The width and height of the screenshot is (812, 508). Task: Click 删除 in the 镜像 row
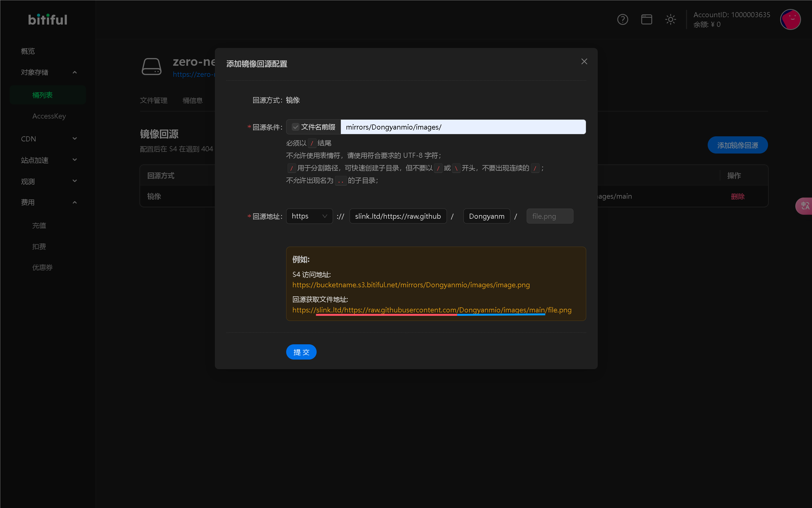pos(738,196)
